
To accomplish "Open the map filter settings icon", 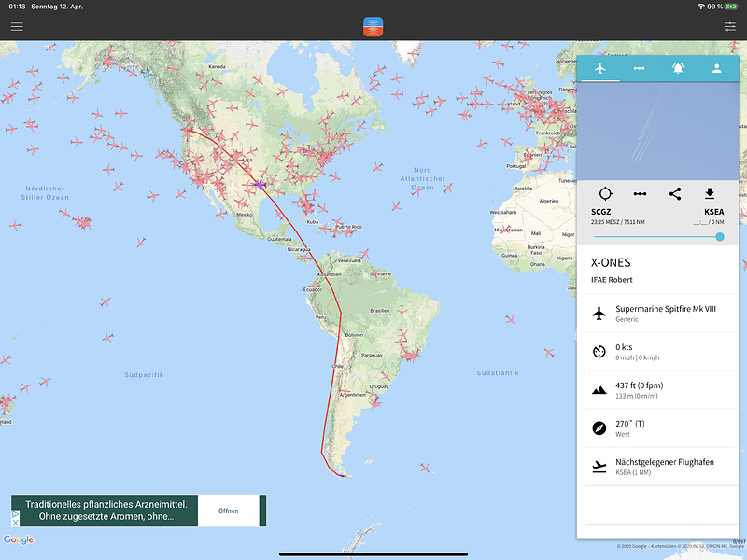I will (730, 27).
